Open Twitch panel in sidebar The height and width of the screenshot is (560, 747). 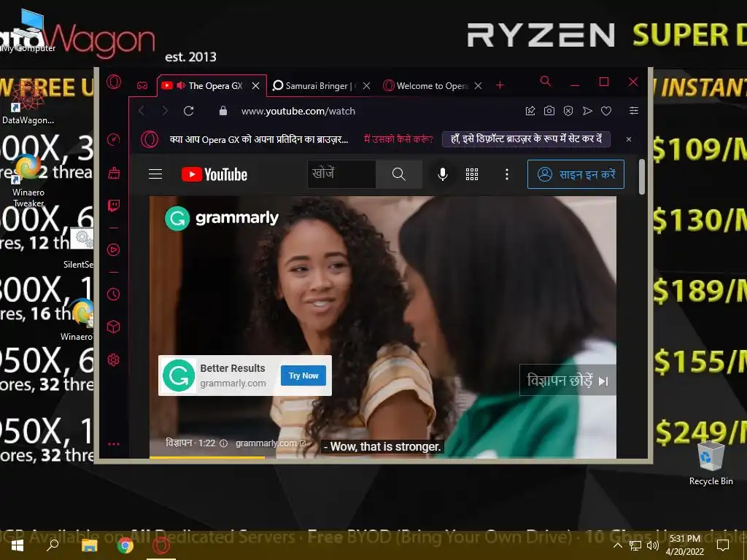(x=113, y=206)
